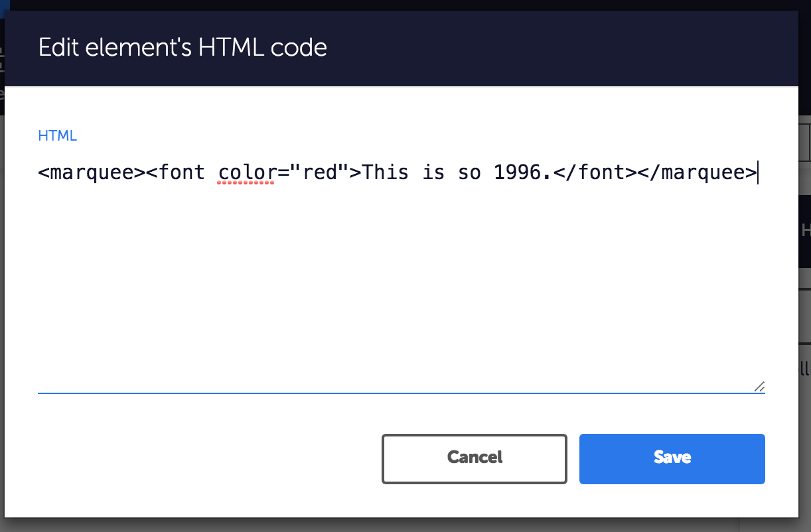This screenshot has height=532, width=811.
Task: Grab the textarea resize handle
Action: click(759, 386)
